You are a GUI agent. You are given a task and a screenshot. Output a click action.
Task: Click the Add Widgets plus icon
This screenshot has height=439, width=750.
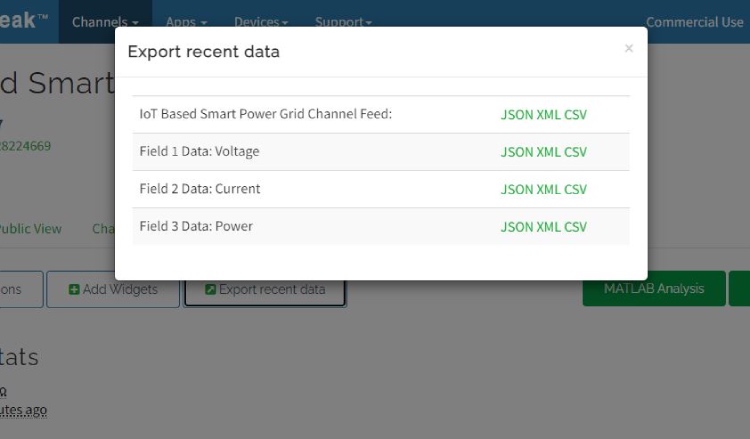(74, 289)
